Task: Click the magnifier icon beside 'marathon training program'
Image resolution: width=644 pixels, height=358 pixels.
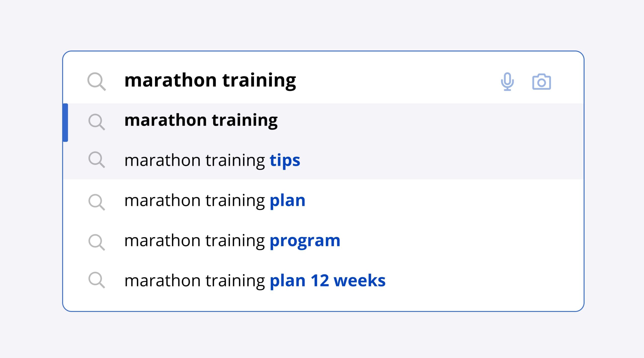Action: 96,242
